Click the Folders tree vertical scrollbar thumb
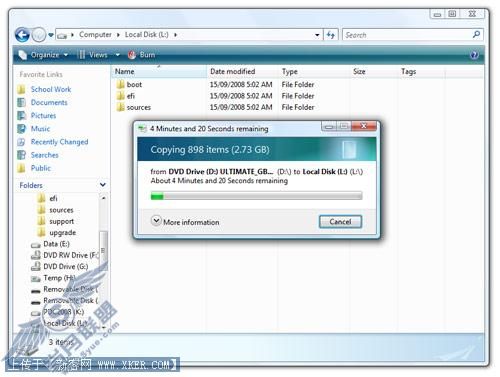Screen dimensions: 500x377 [104, 250]
